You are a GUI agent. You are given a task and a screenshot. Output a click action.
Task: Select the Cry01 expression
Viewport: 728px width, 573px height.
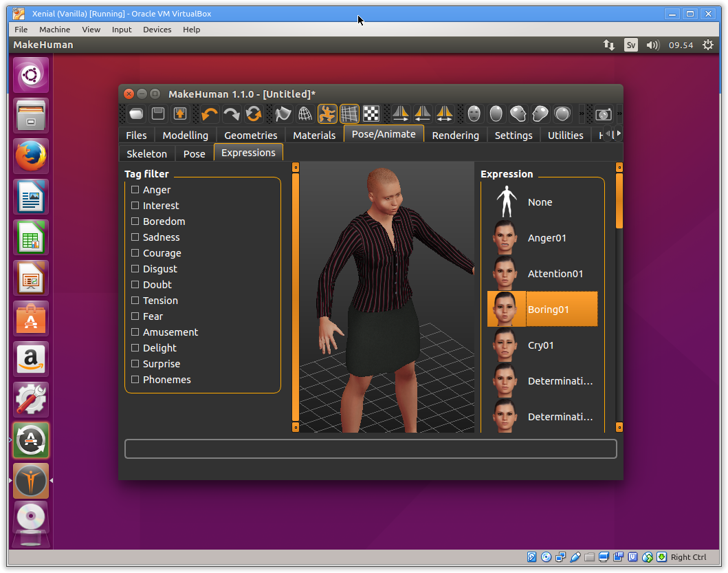[x=542, y=345]
